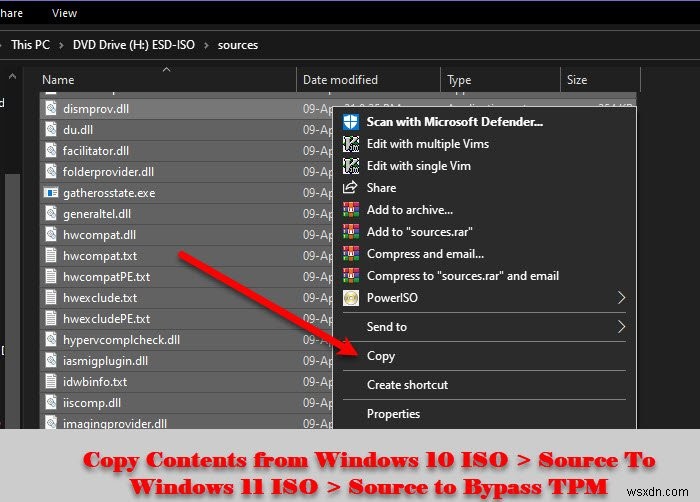Click the folderprovider.dll file icon
This screenshot has height=502, width=700.
[51, 172]
